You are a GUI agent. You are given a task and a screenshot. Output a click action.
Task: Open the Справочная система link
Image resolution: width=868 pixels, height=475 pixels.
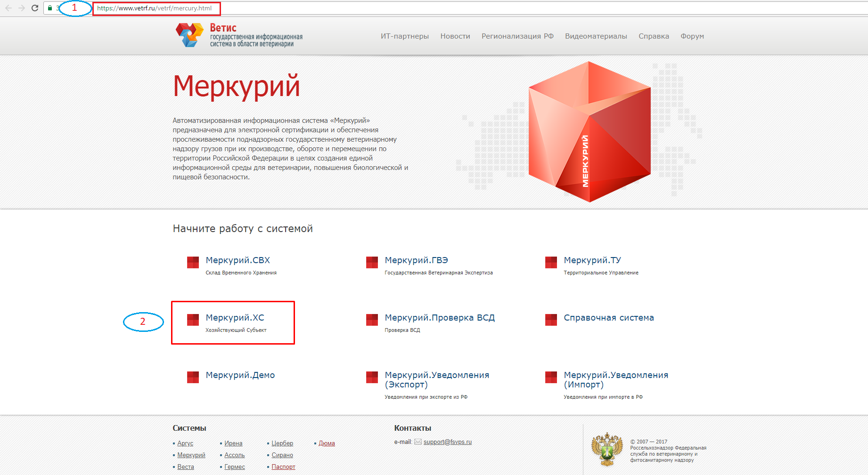click(609, 318)
